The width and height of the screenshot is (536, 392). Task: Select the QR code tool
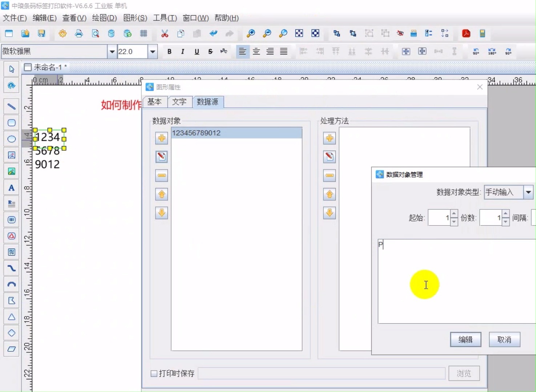[x=11, y=252]
